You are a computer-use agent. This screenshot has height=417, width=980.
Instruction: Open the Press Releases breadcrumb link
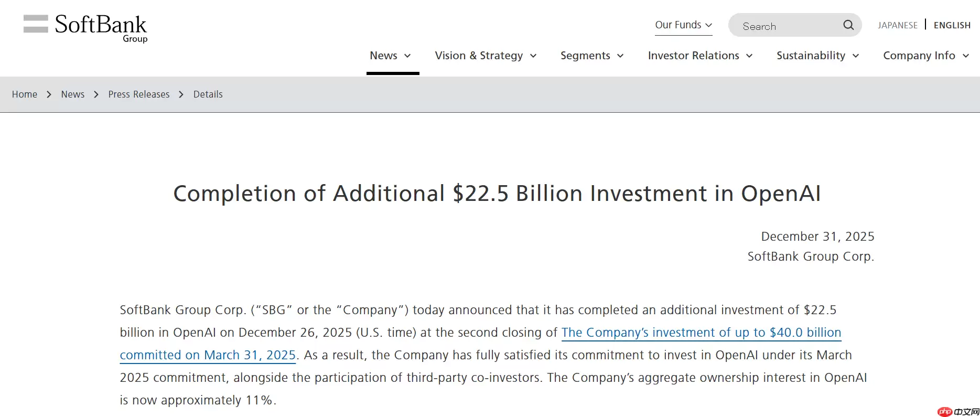point(139,94)
